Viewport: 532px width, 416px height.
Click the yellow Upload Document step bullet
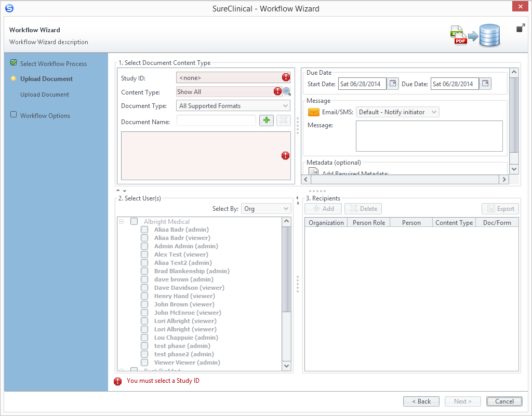(14, 78)
